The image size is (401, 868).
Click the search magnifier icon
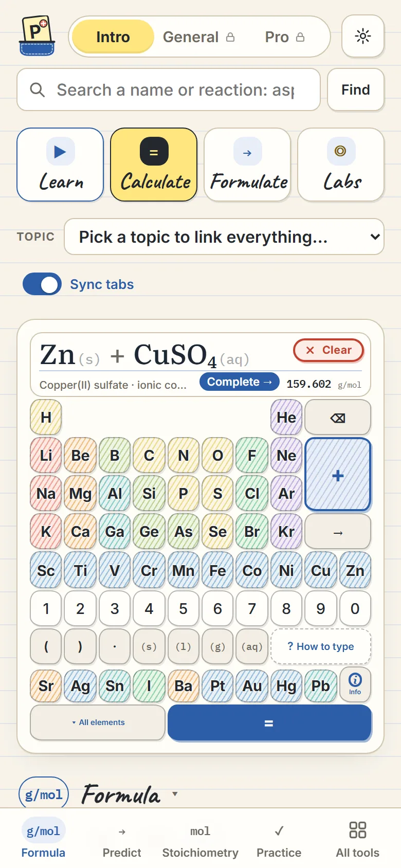click(38, 90)
